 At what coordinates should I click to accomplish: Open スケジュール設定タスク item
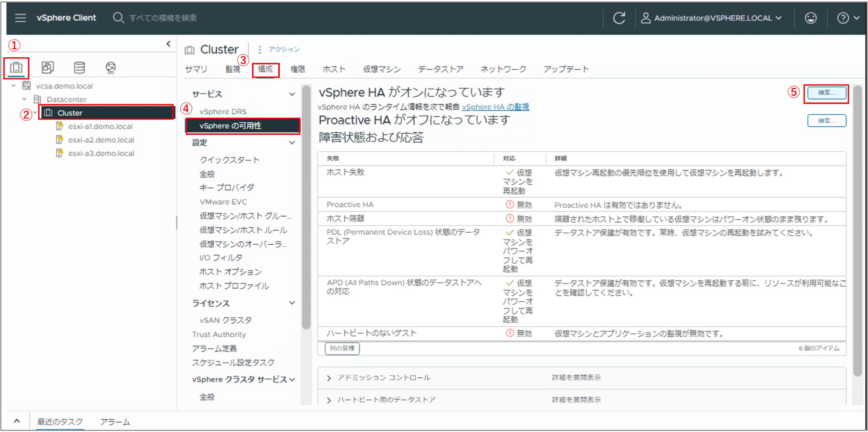(x=234, y=363)
